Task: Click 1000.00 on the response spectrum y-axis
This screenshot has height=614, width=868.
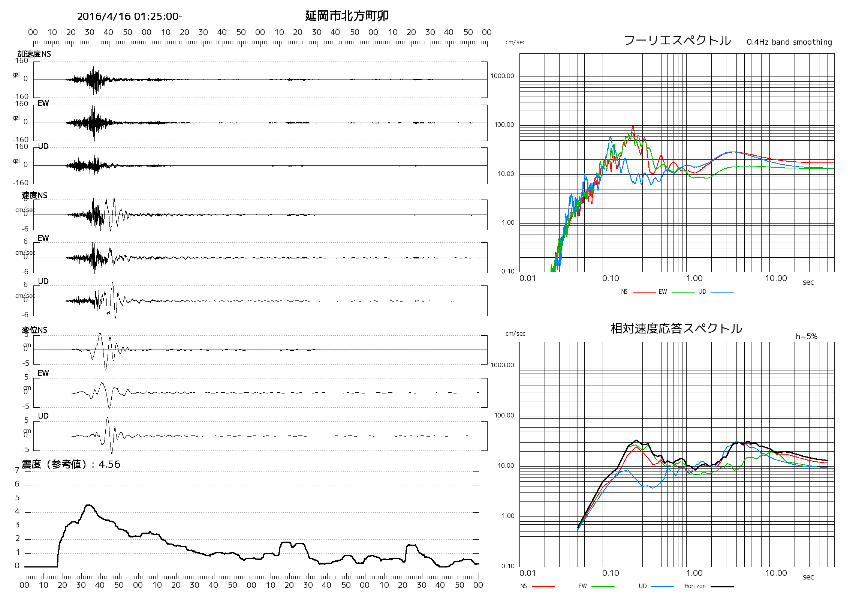Action: click(x=503, y=365)
